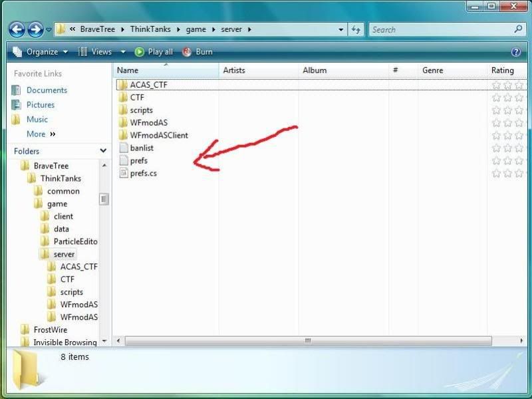Select common in folder tree
This screenshot has width=532, height=399.
[x=63, y=192]
